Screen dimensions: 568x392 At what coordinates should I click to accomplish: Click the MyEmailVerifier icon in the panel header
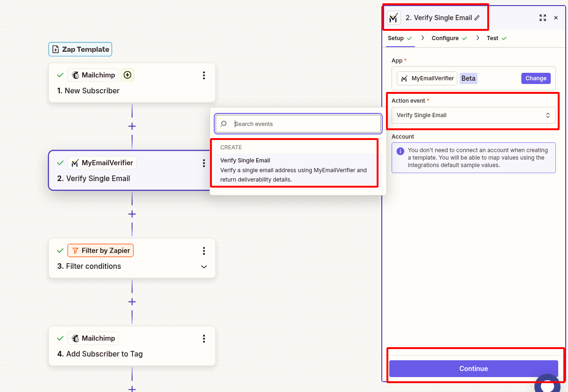[393, 17]
